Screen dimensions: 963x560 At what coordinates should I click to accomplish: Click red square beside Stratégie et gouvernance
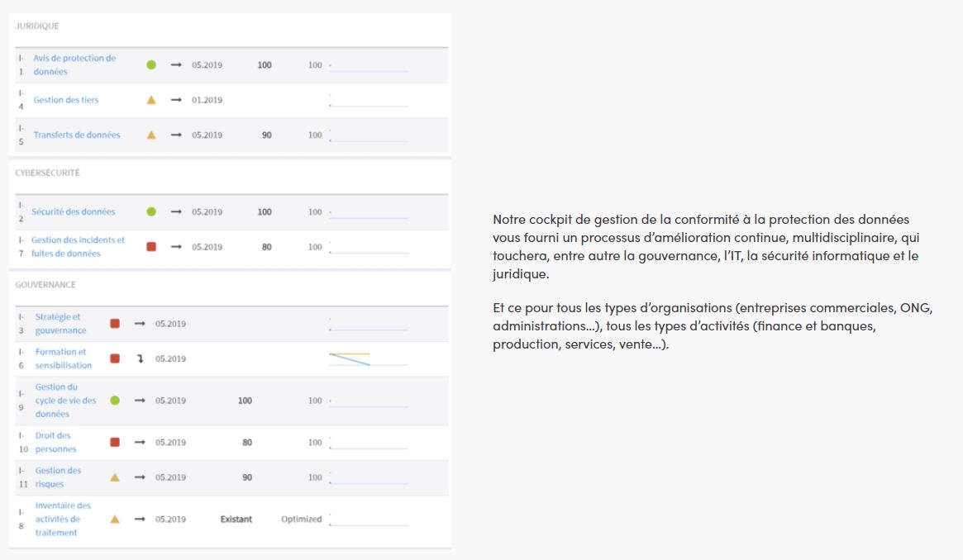point(115,323)
